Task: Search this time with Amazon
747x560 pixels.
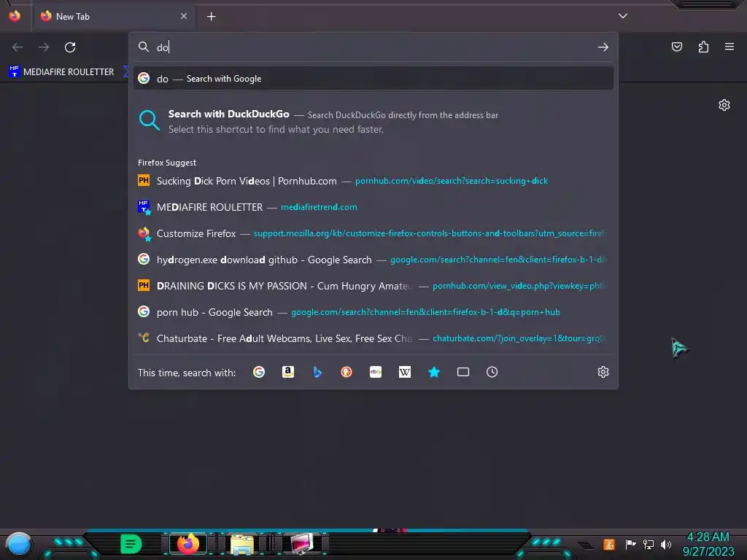Action: pos(287,372)
